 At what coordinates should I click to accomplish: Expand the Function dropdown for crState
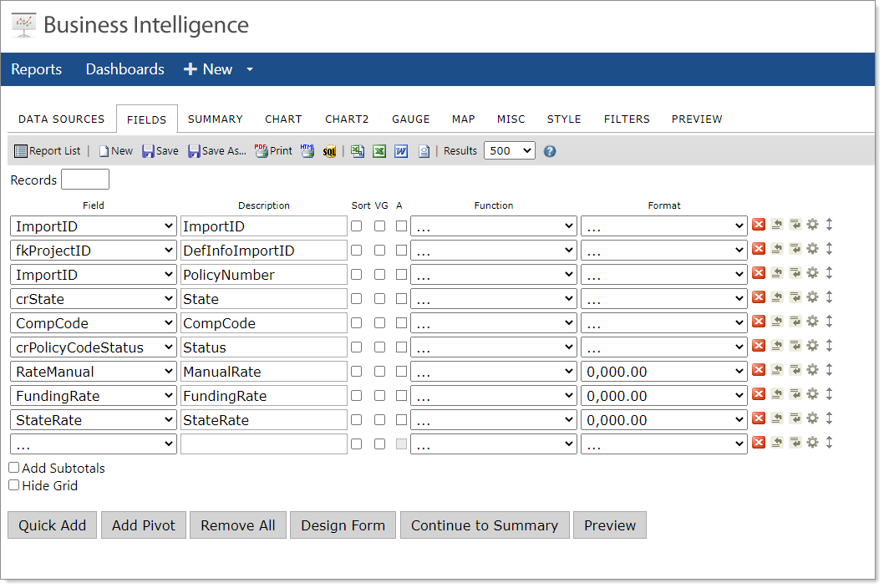coord(494,299)
